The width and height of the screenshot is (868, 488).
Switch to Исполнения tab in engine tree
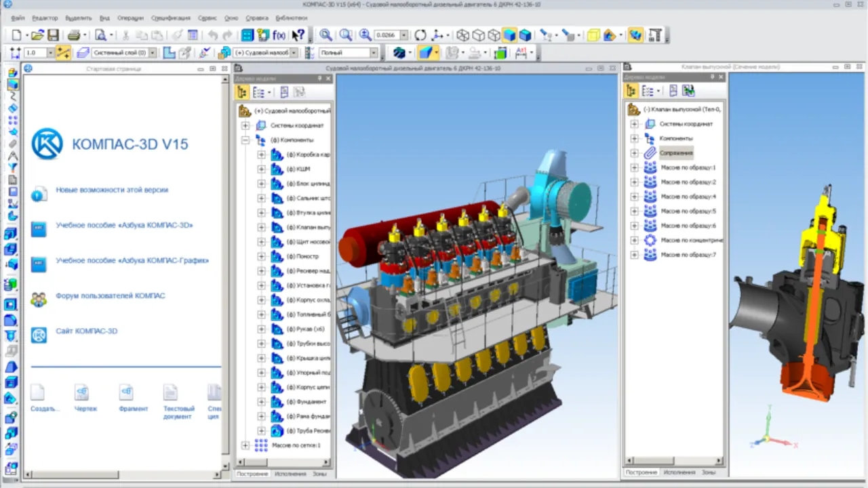290,474
